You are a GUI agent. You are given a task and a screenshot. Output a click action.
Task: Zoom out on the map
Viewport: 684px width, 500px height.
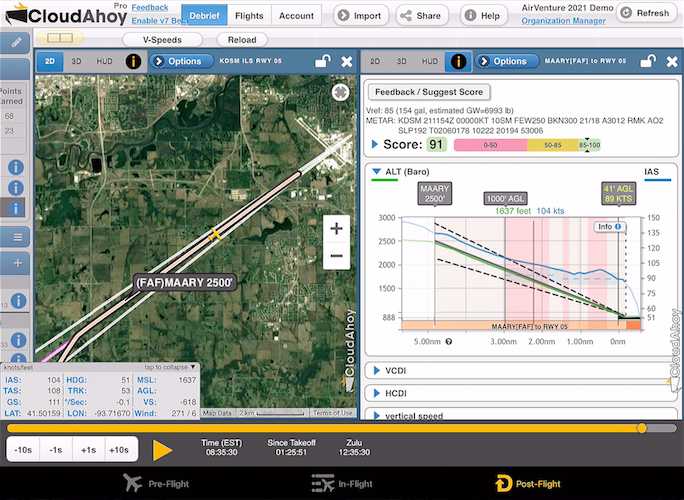337,257
